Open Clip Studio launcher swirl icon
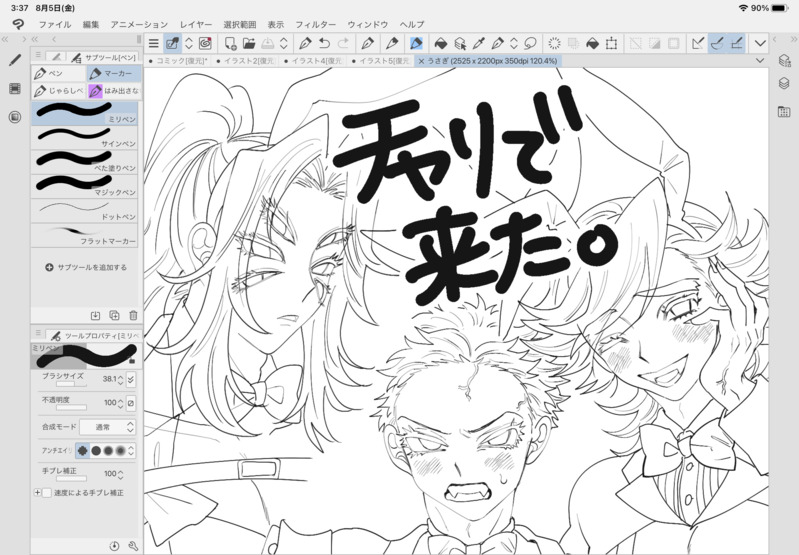 (206, 44)
